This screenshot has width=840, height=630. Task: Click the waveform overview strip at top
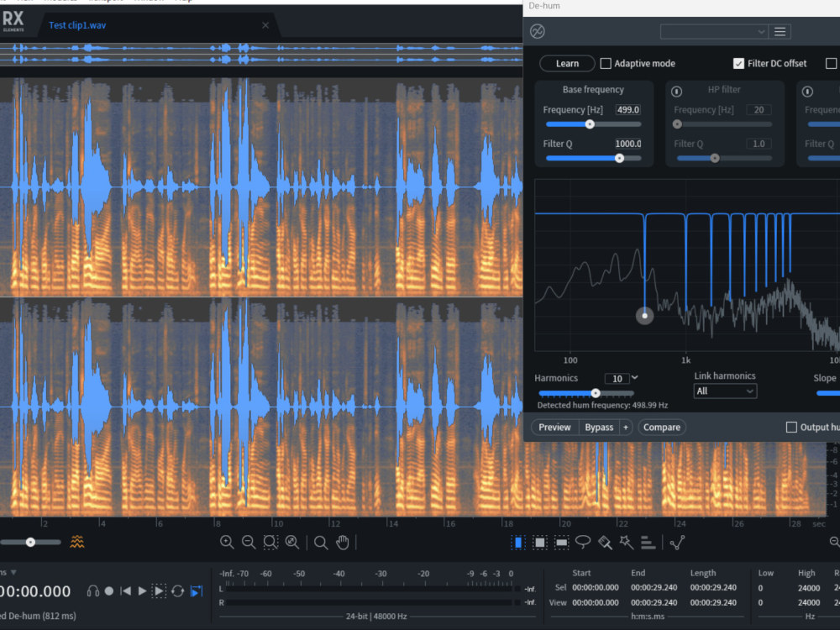click(x=261, y=54)
